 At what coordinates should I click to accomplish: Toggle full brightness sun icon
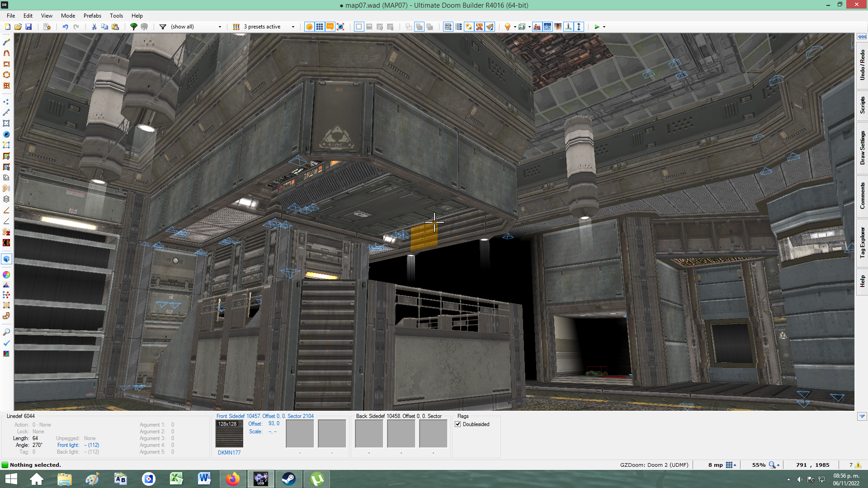[x=309, y=27]
